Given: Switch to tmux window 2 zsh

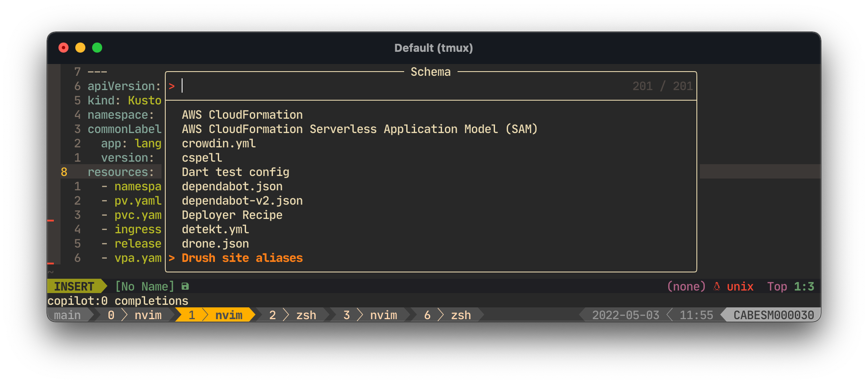Looking at the screenshot, I should click(293, 315).
